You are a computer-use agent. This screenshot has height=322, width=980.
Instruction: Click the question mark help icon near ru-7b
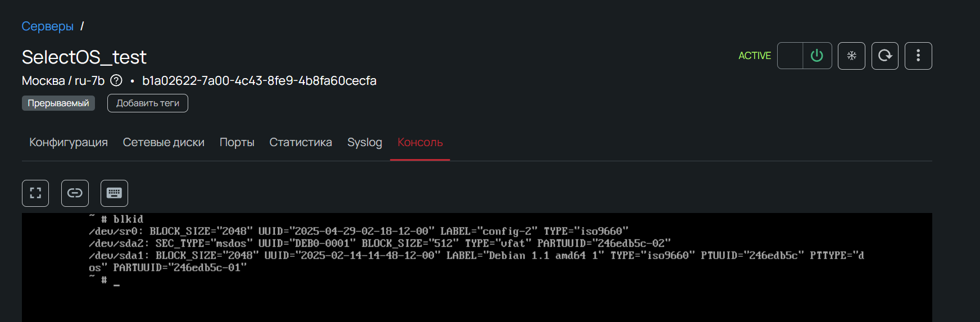tap(116, 80)
